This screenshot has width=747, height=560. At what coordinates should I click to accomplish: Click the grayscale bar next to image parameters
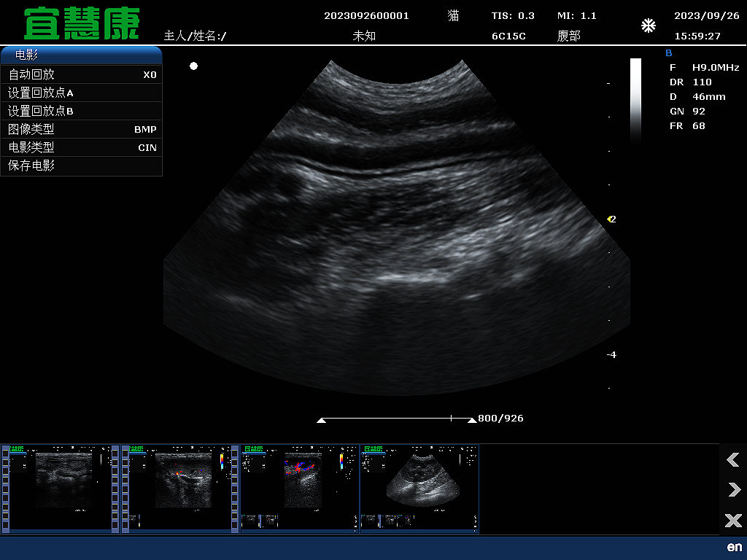(x=635, y=98)
